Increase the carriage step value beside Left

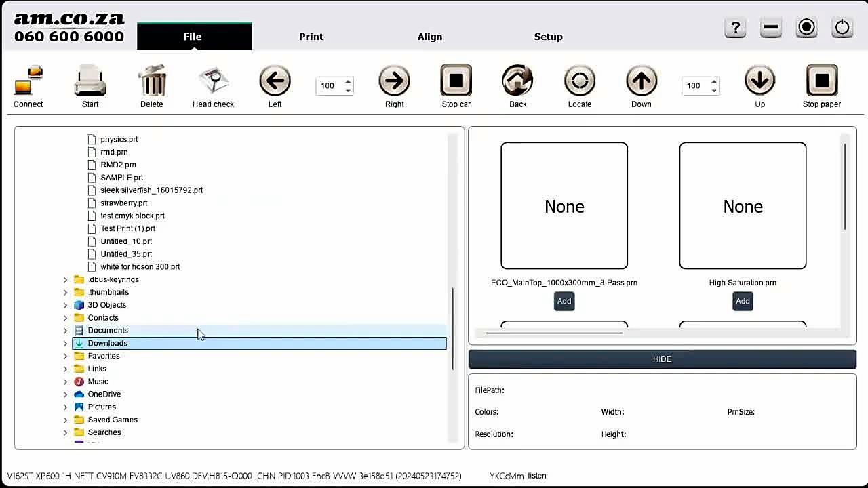(349, 81)
